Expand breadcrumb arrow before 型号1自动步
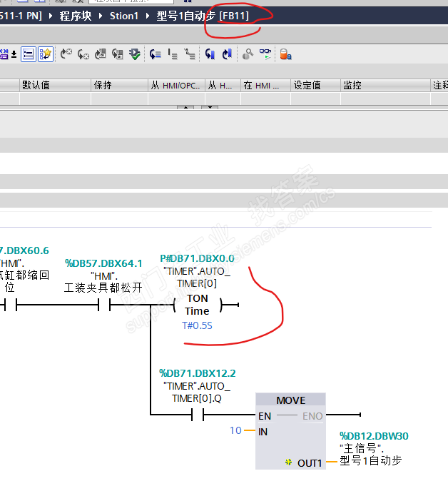Screen dimensions: 448x496 click(x=148, y=16)
